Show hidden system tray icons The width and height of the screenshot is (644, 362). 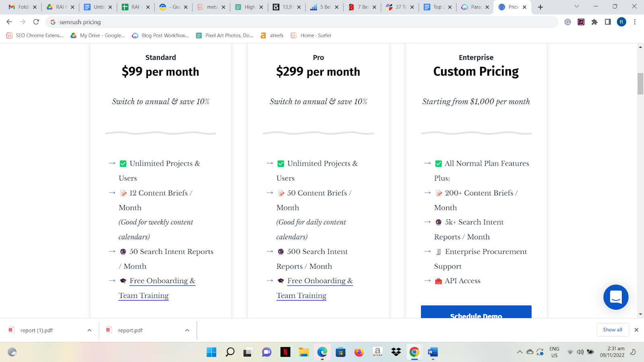(x=520, y=352)
